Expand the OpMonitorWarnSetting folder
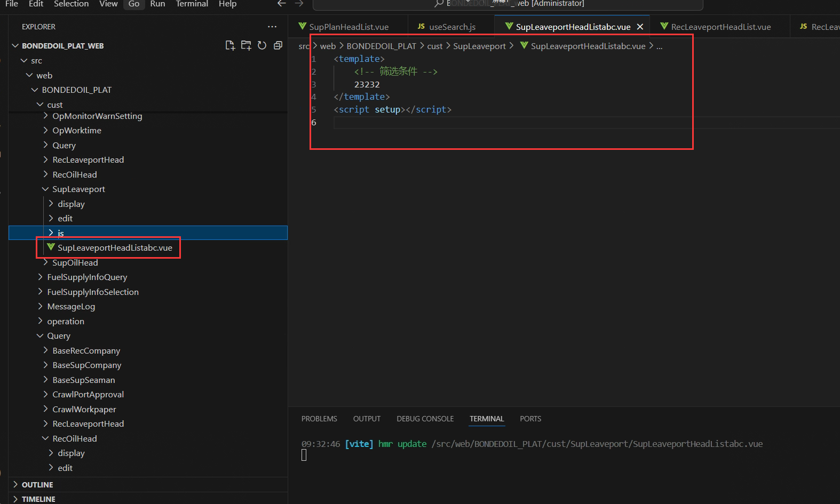 [148, 116]
